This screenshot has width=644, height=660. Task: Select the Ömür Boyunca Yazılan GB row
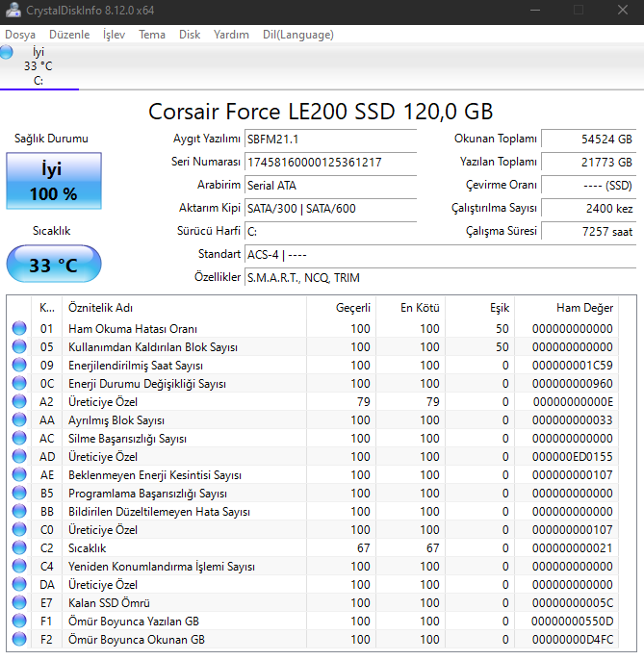313,621
